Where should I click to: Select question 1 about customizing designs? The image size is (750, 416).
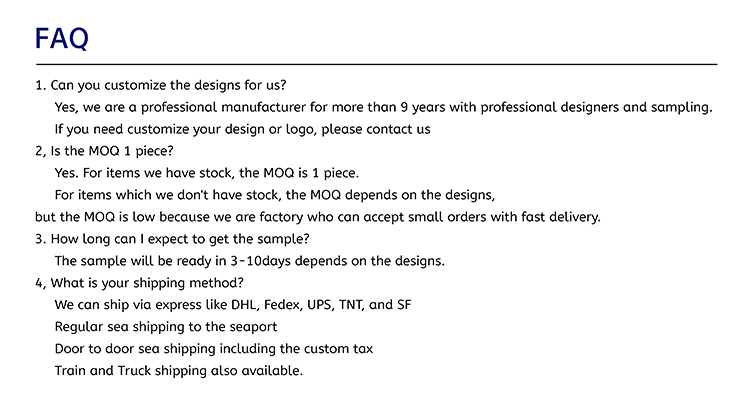tap(161, 85)
